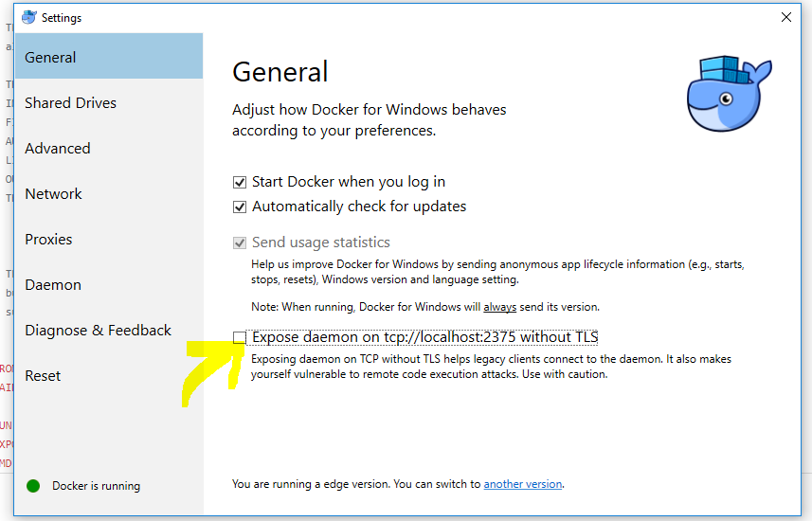Click the Docker is running status text
The width and height of the screenshot is (812, 521).
point(97,486)
